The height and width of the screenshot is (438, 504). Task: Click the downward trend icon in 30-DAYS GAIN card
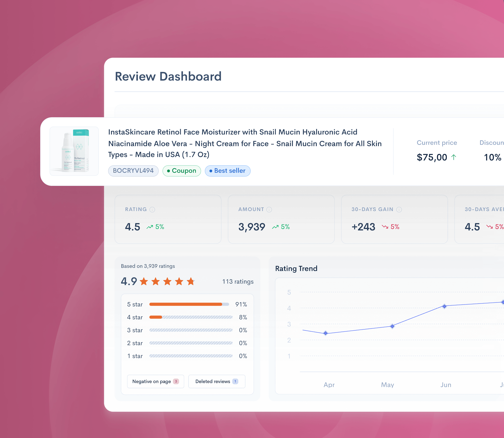pos(385,227)
